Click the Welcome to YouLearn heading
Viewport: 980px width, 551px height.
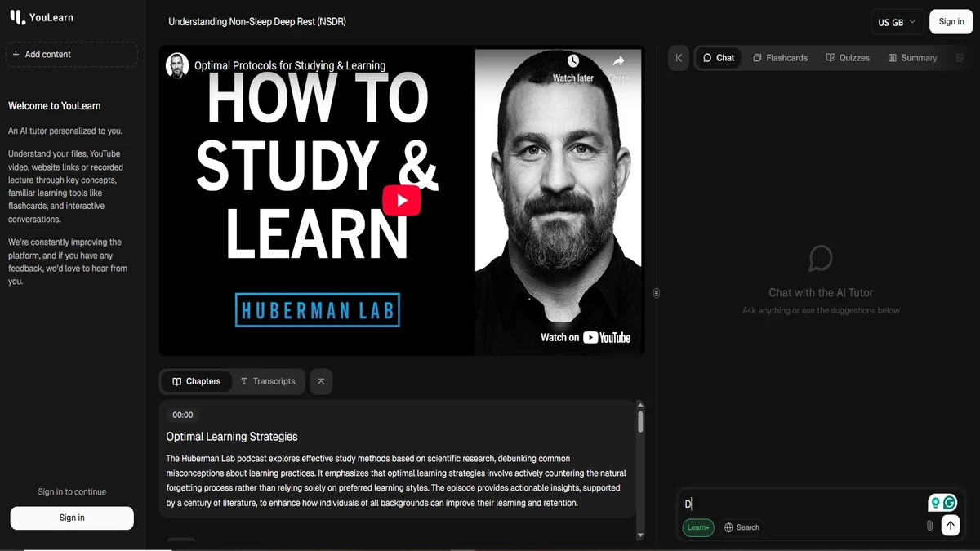point(55,106)
